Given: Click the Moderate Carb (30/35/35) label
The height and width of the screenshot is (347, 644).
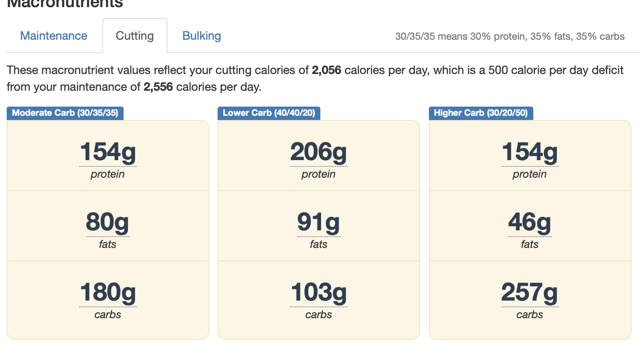Looking at the screenshot, I should click(x=65, y=113).
